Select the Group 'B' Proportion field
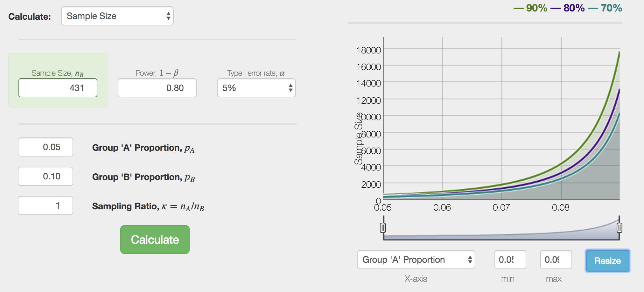Image resolution: width=644 pixels, height=292 pixels. [x=45, y=176]
